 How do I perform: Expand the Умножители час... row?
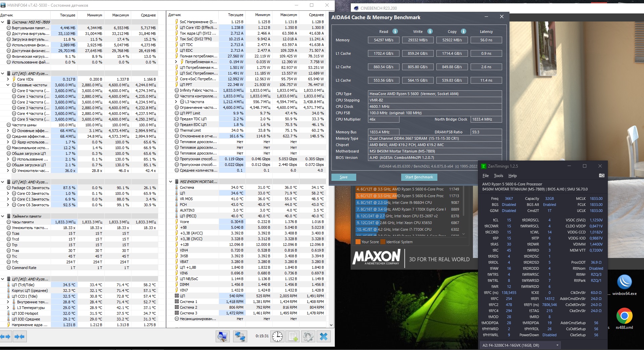click(8, 171)
